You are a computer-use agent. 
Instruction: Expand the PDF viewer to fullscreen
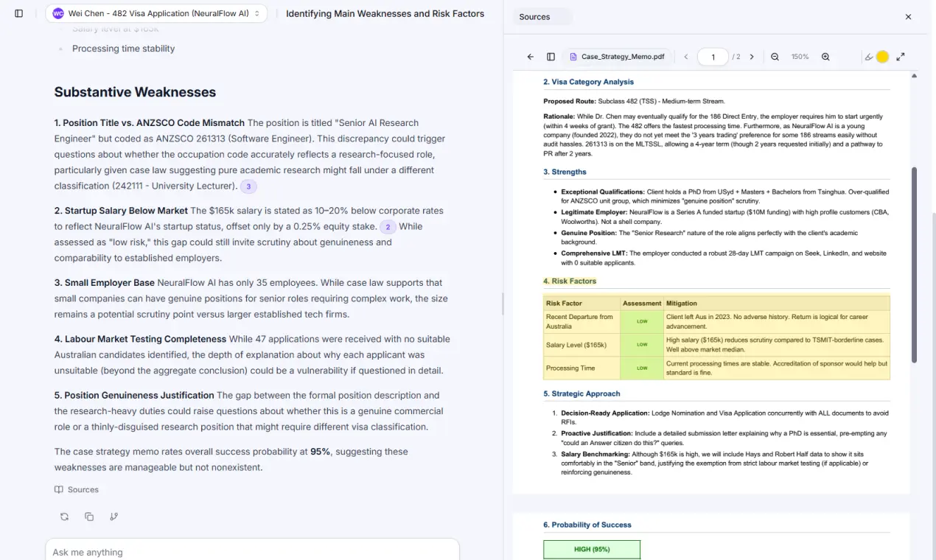click(x=901, y=57)
